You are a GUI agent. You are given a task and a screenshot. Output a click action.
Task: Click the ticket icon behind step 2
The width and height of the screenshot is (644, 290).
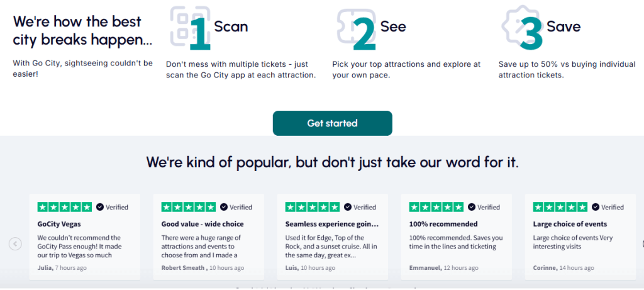(x=357, y=25)
